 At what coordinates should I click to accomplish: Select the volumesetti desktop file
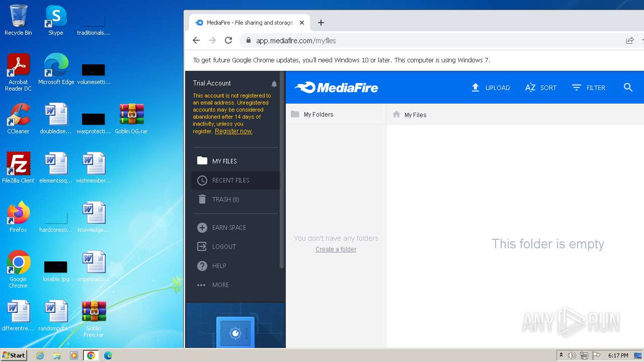tap(94, 73)
